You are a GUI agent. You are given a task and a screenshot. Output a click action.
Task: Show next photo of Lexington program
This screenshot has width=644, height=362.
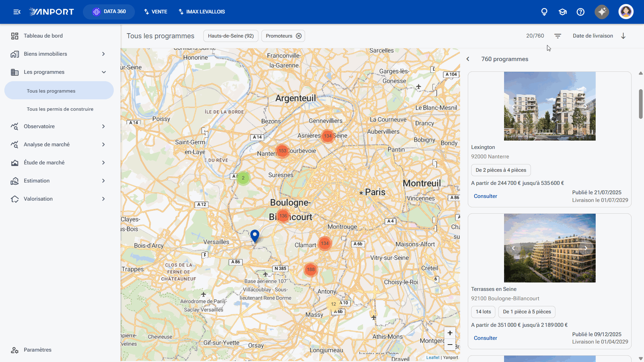586,106
